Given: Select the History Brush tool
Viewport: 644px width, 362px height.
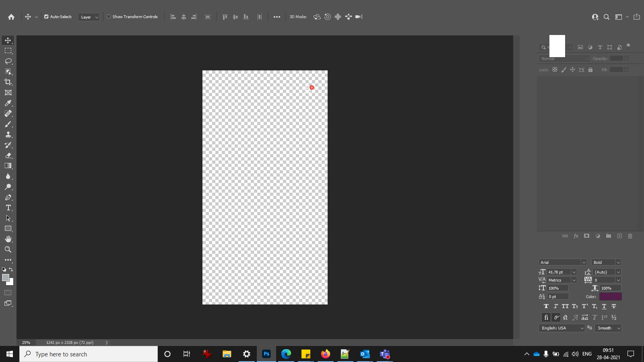Looking at the screenshot, I should coord(8,145).
